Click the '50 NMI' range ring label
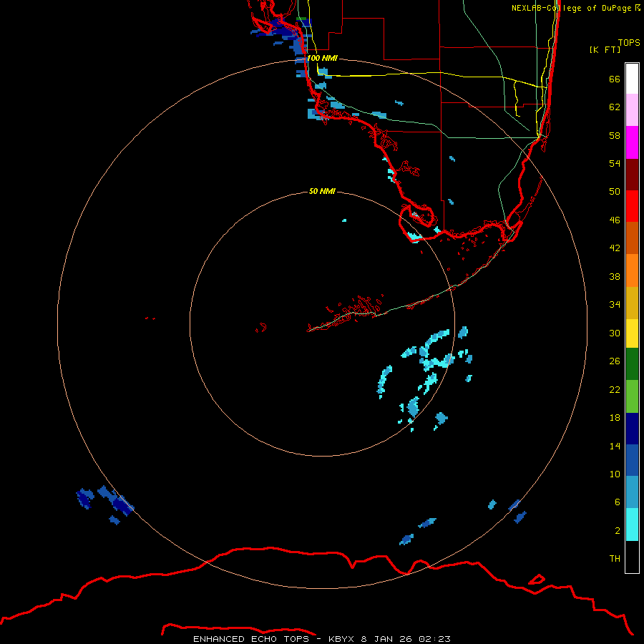644x644 pixels. click(322, 191)
